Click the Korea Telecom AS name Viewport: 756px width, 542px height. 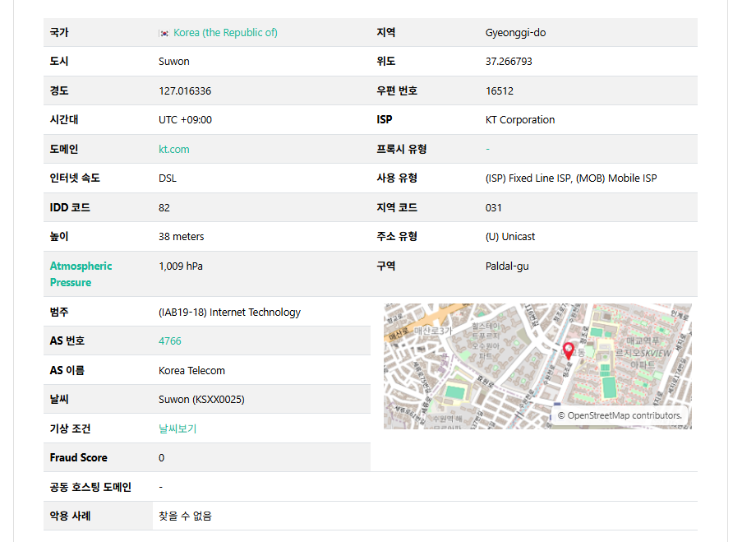click(x=191, y=370)
